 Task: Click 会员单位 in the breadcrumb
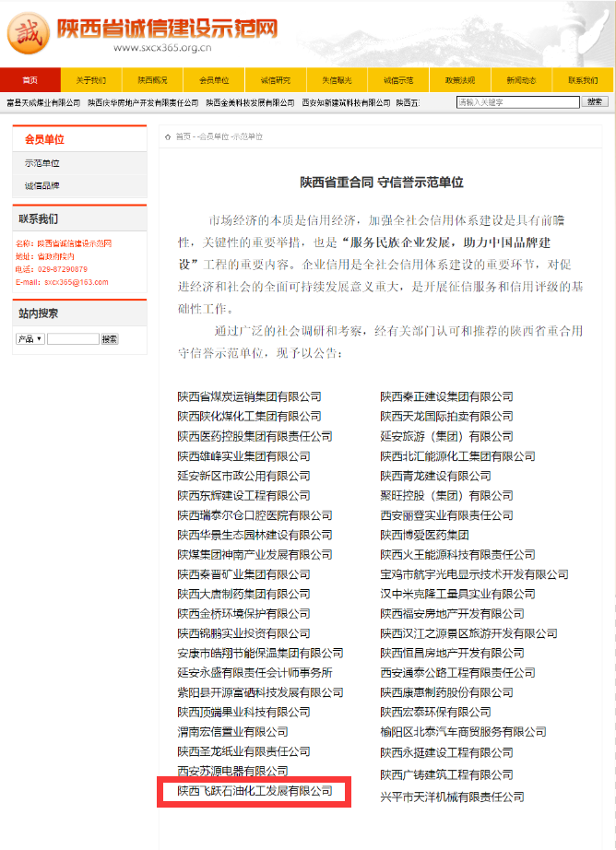[214, 137]
